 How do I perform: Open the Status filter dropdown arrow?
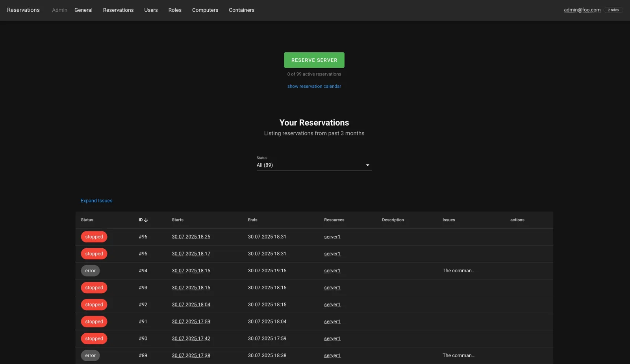(x=367, y=165)
